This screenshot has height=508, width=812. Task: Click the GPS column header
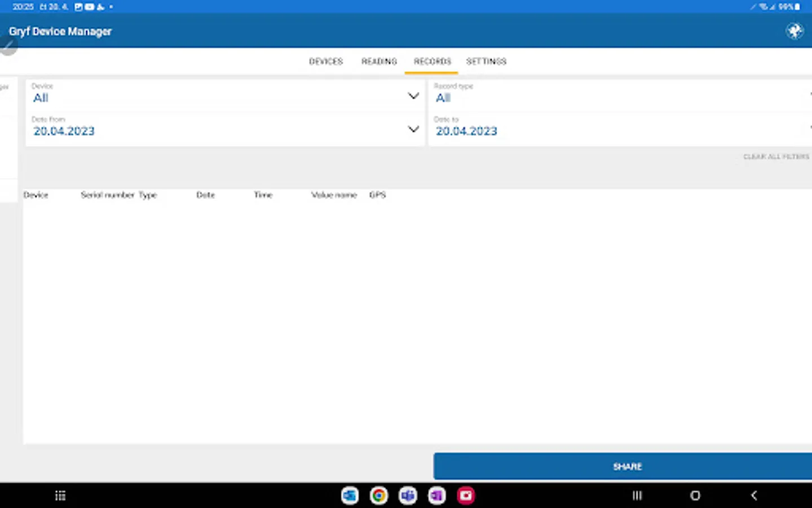point(377,195)
